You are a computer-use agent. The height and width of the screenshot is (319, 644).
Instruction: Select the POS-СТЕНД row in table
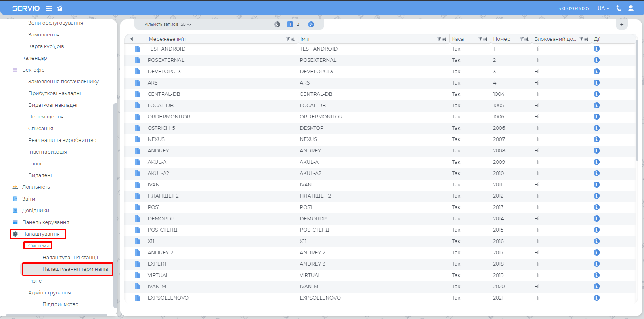[162, 230]
